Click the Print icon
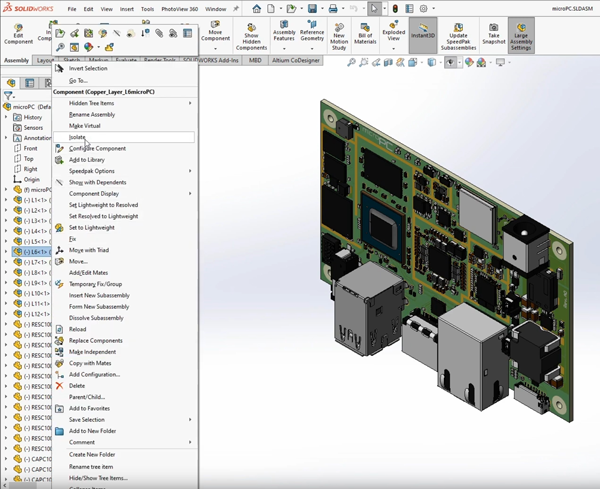This screenshot has height=489, width=600. (332, 8)
